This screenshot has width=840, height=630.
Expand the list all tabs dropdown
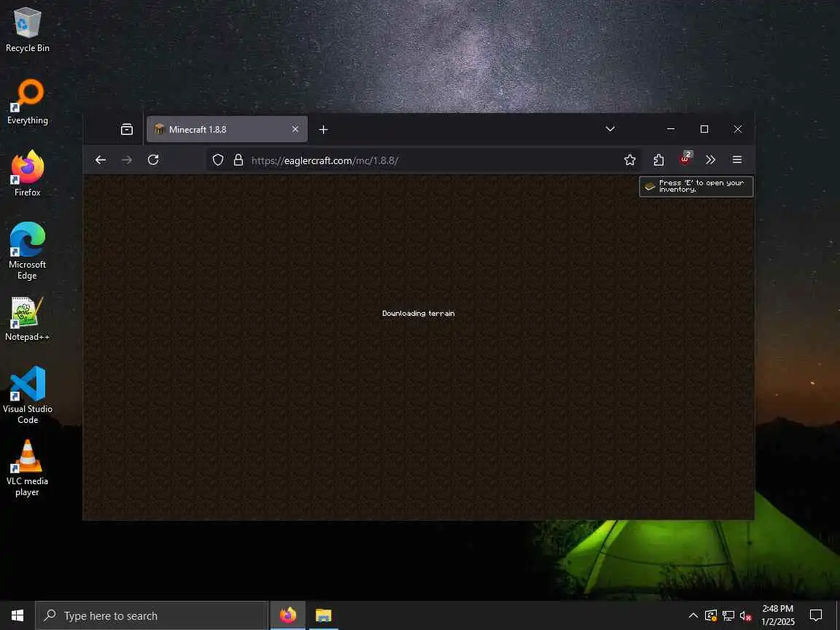[610, 129]
